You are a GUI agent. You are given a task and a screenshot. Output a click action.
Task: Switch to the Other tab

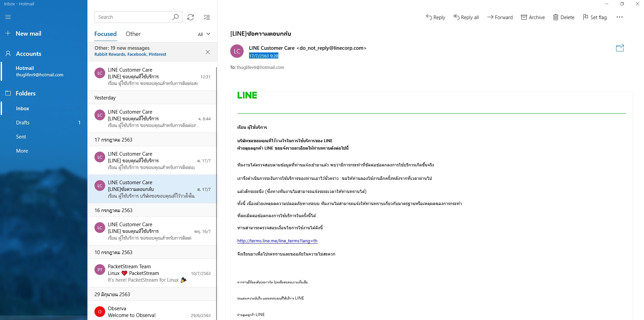click(x=133, y=34)
